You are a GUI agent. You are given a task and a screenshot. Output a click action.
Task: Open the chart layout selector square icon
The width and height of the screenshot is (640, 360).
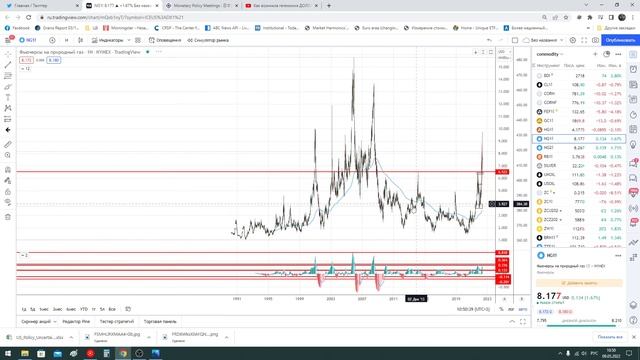(x=515, y=40)
